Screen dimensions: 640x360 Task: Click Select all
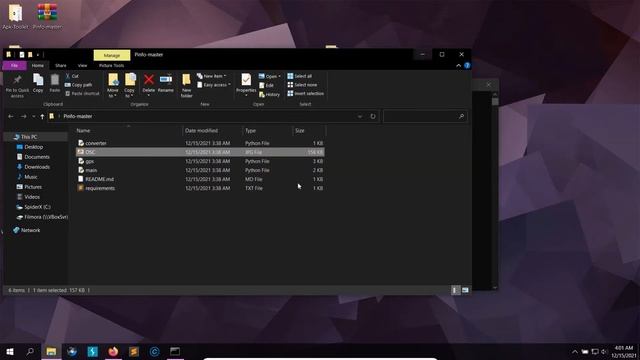pyautogui.click(x=300, y=76)
